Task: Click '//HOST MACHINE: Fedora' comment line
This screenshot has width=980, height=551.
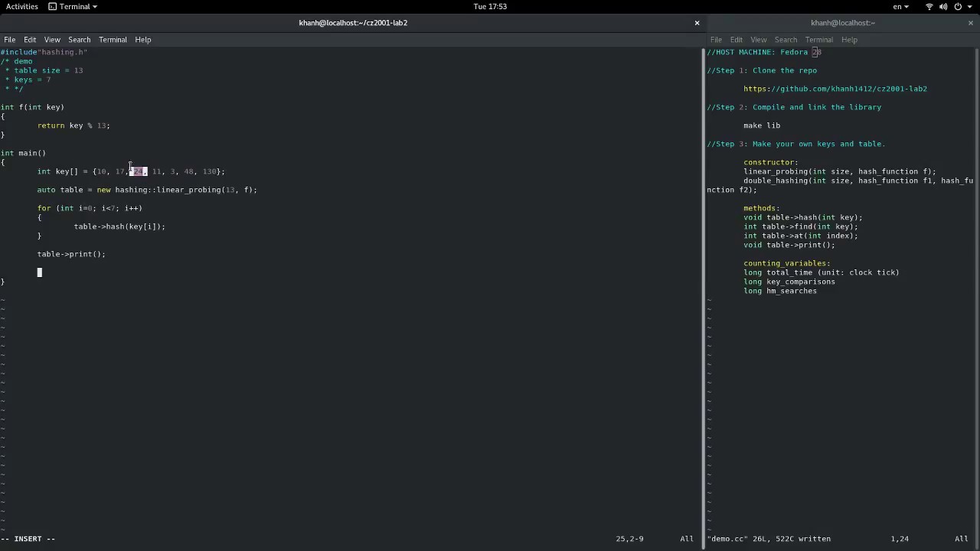Action: (x=764, y=52)
